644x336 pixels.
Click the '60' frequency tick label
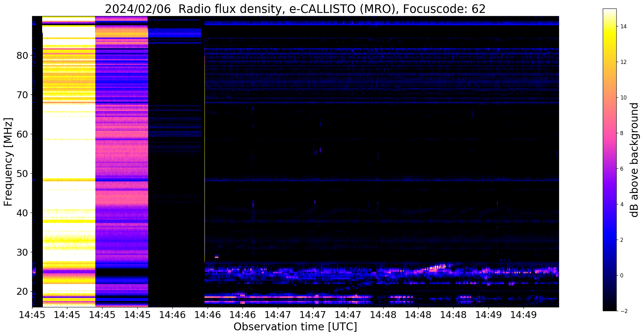point(22,134)
